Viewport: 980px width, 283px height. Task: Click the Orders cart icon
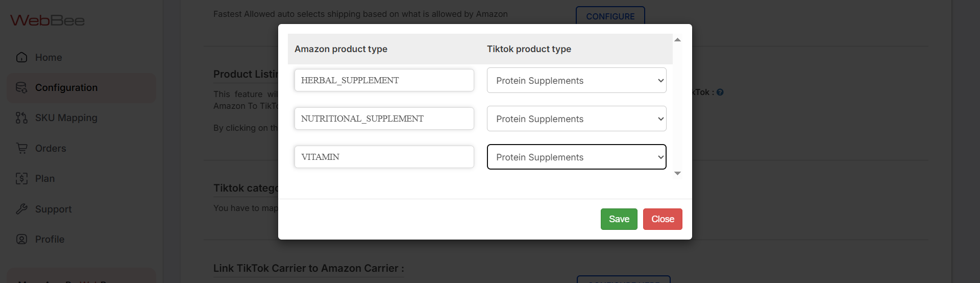click(21, 148)
